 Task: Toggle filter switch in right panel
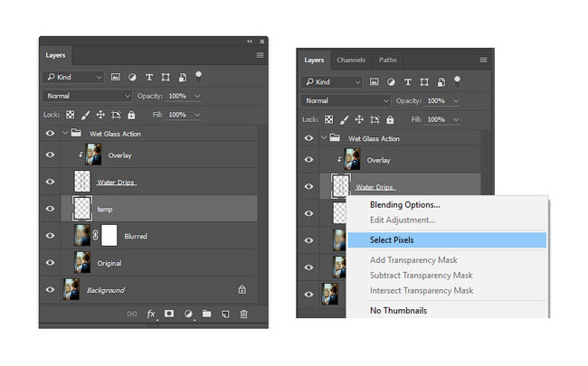pos(457,81)
